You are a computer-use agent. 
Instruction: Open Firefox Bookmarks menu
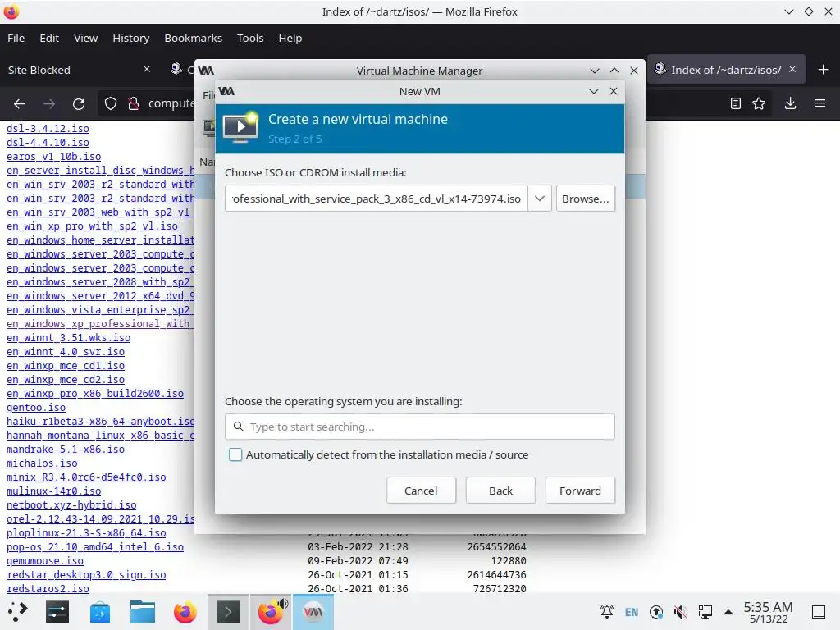tap(193, 38)
